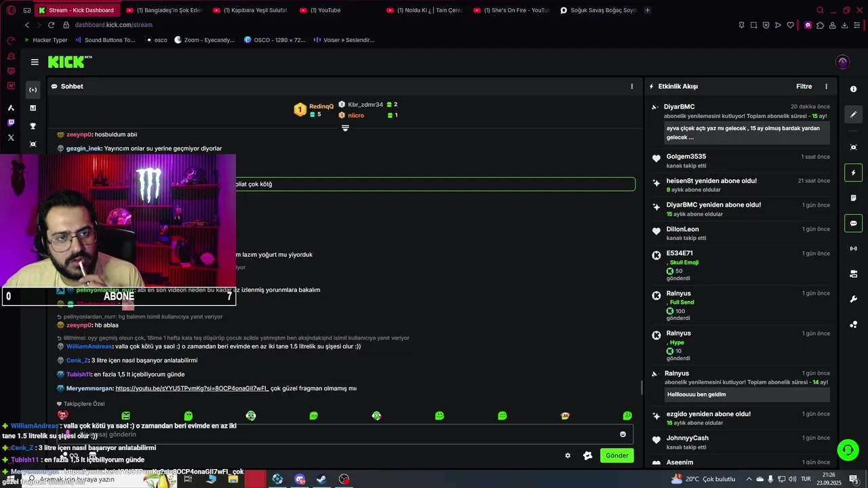Open the Filtre activity filter
Image resolution: width=868 pixels, height=488 pixels.
(x=804, y=86)
